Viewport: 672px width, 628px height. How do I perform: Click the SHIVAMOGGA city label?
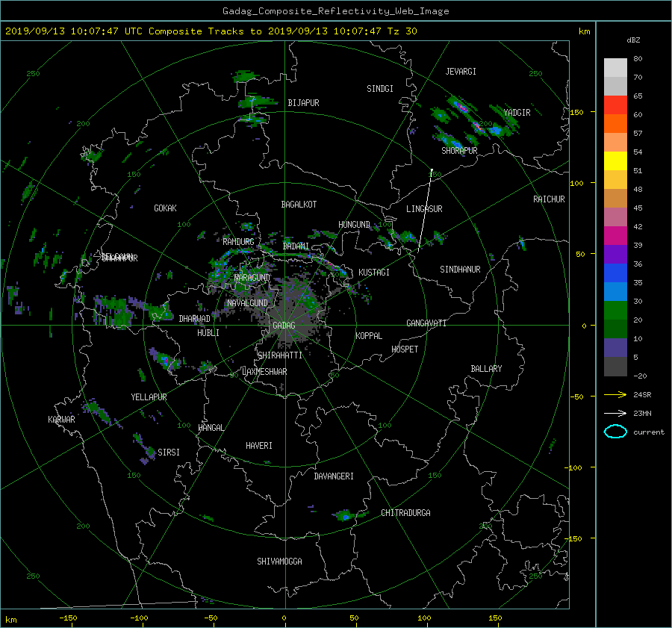(x=279, y=562)
